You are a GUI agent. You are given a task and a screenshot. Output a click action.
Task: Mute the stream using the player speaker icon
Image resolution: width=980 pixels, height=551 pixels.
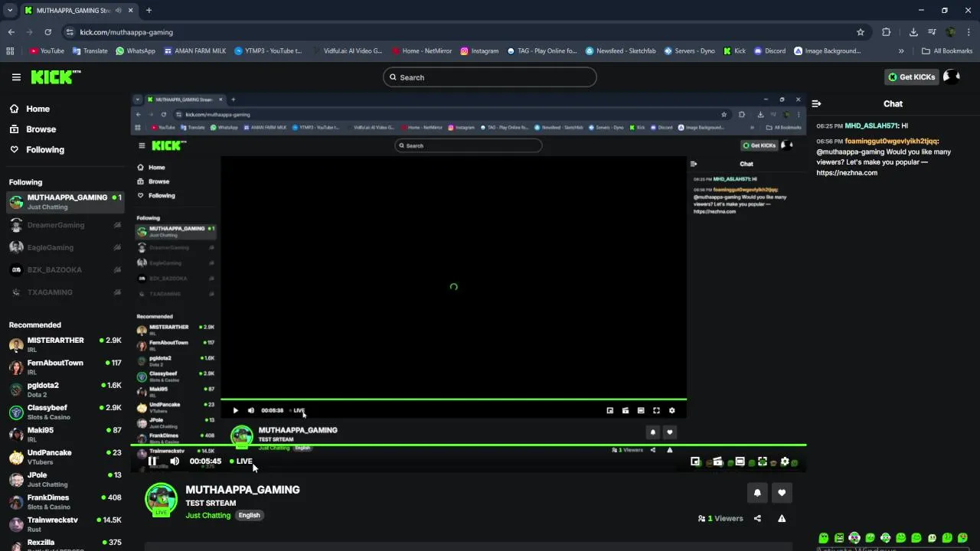175,461
